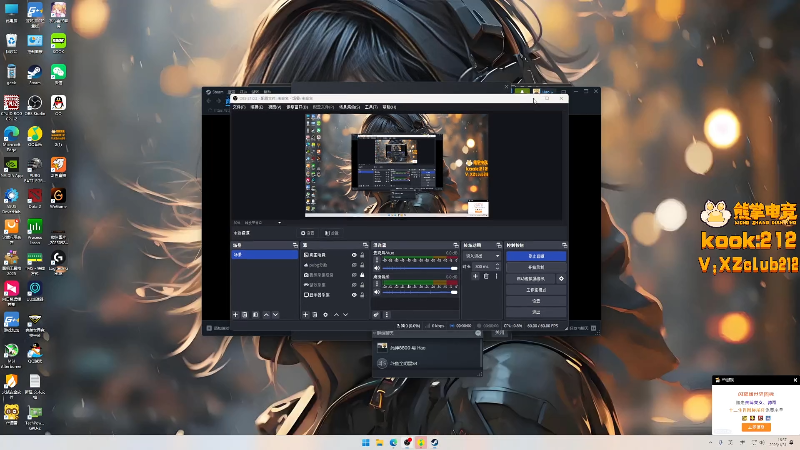Toggle lock on display capture source
The image size is (800, 450).
pyautogui.click(x=362, y=294)
